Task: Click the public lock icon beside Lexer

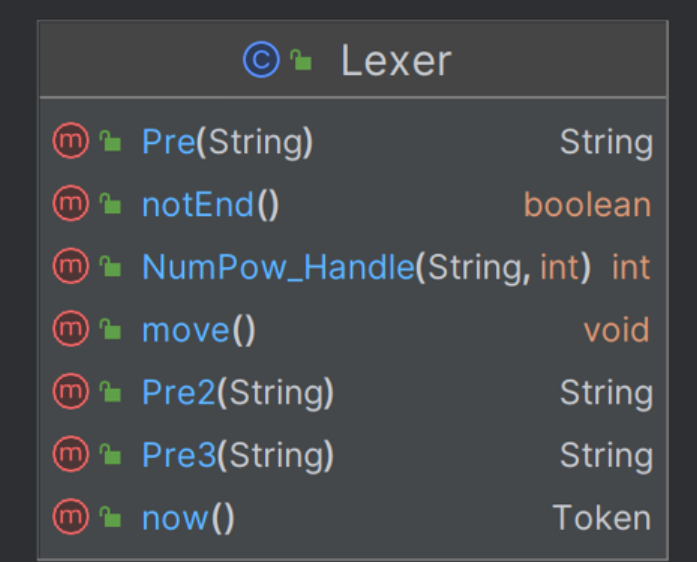Action: point(301,60)
